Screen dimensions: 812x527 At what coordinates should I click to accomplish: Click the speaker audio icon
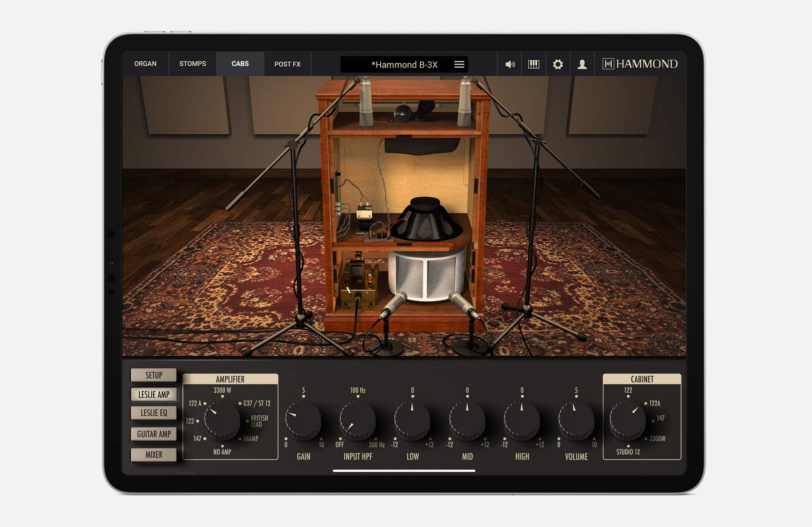click(x=510, y=64)
